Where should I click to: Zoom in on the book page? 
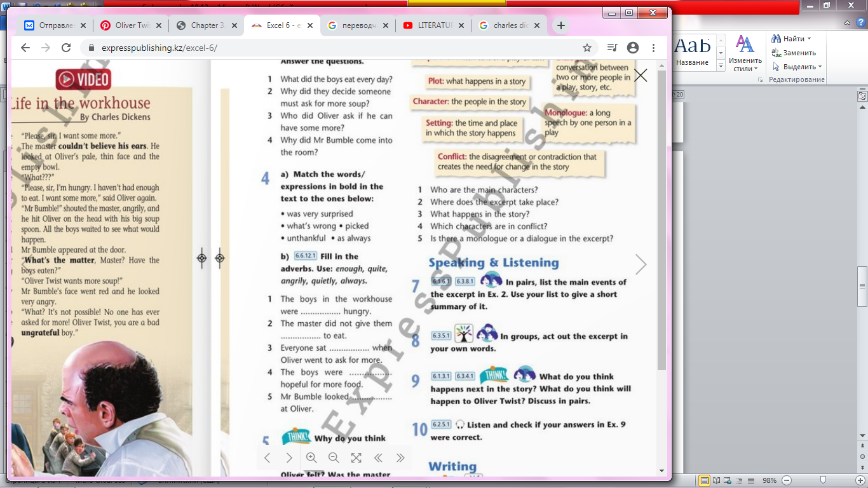click(311, 457)
